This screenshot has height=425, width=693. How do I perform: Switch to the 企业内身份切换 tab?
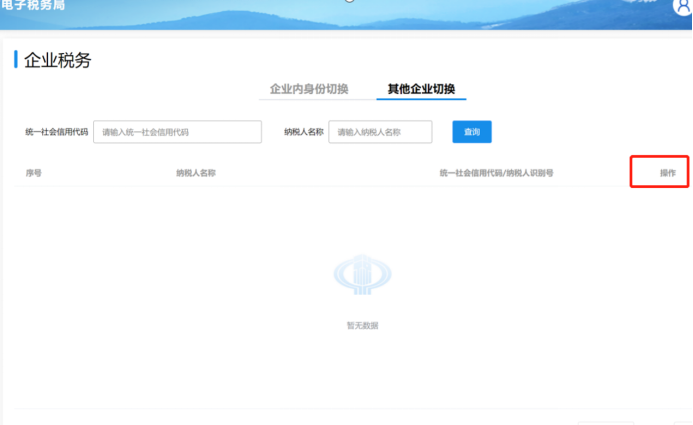(x=309, y=89)
